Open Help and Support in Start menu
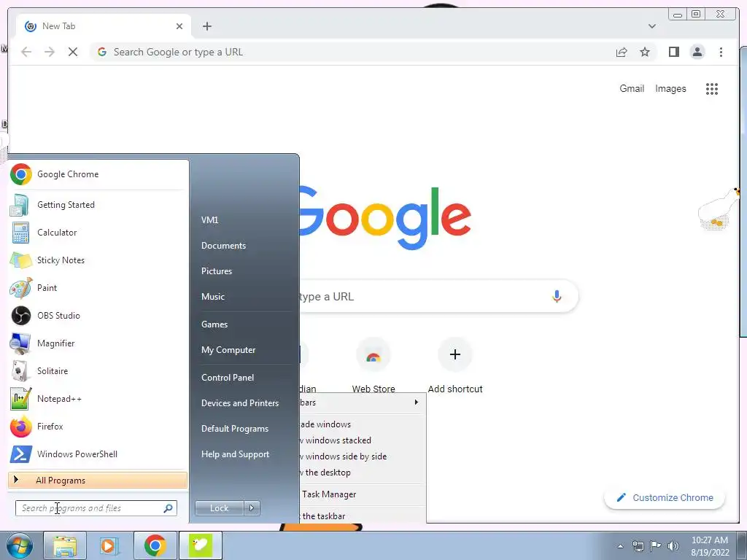The height and width of the screenshot is (560, 747). [235, 454]
